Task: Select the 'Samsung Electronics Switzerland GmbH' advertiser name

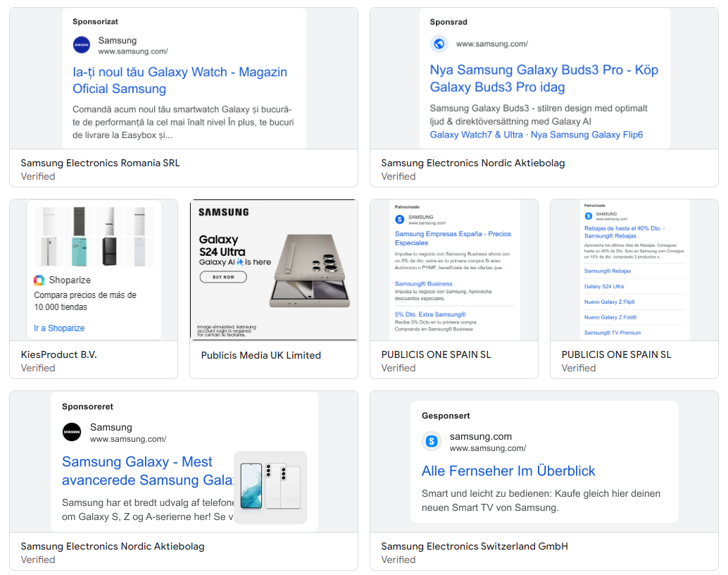Action: click(475, 546)
